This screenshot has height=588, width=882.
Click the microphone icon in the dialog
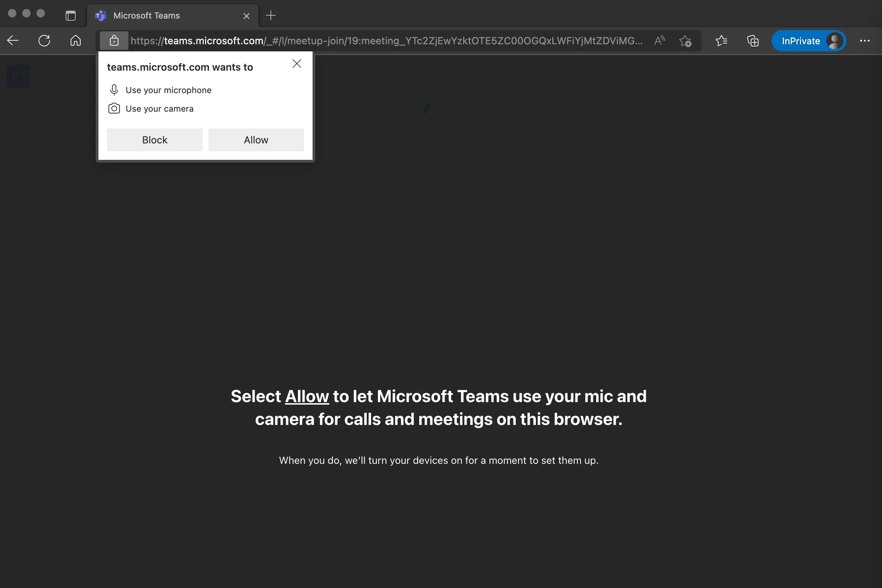coord(114,90)
